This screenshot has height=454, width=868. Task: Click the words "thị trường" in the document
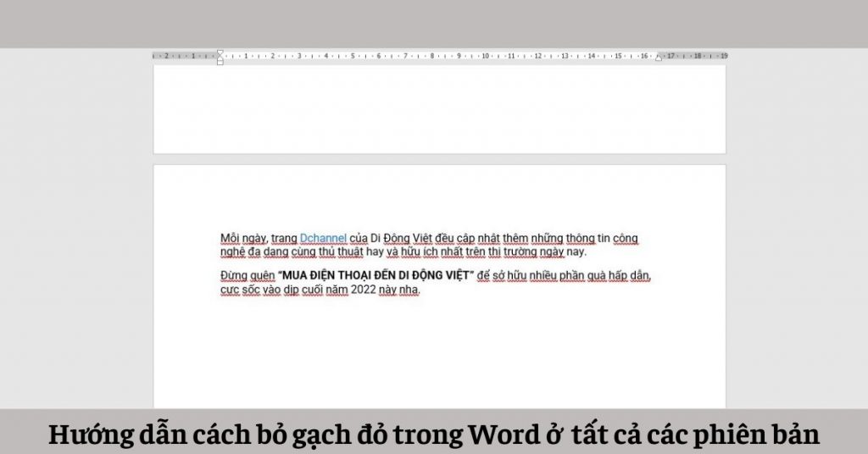pyautogui.click(x=513, y=252)
